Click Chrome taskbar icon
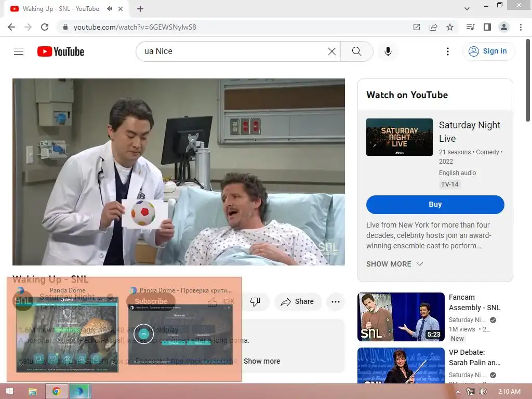532x399 pixels. (x=57, y=391)
